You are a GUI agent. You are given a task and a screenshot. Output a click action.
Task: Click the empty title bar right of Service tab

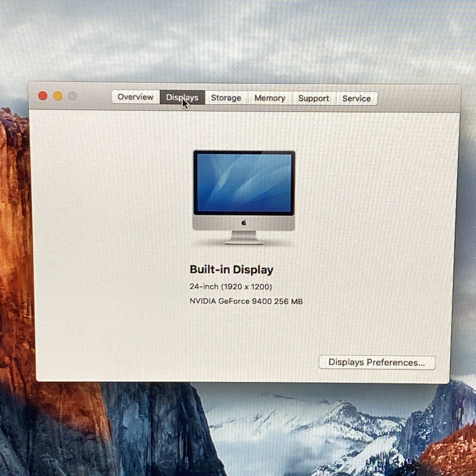pyautogui.click(x=416, y=99)
